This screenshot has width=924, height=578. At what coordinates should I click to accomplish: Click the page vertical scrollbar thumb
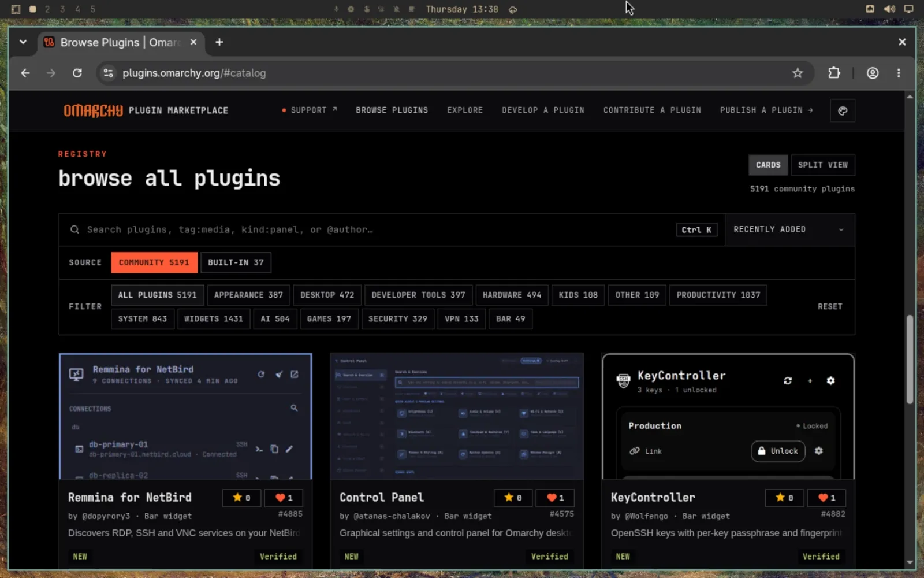click(910, 359)
